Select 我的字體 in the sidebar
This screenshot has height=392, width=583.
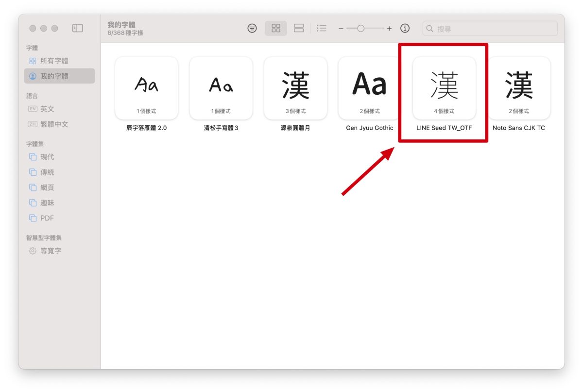tap(59, 76)
